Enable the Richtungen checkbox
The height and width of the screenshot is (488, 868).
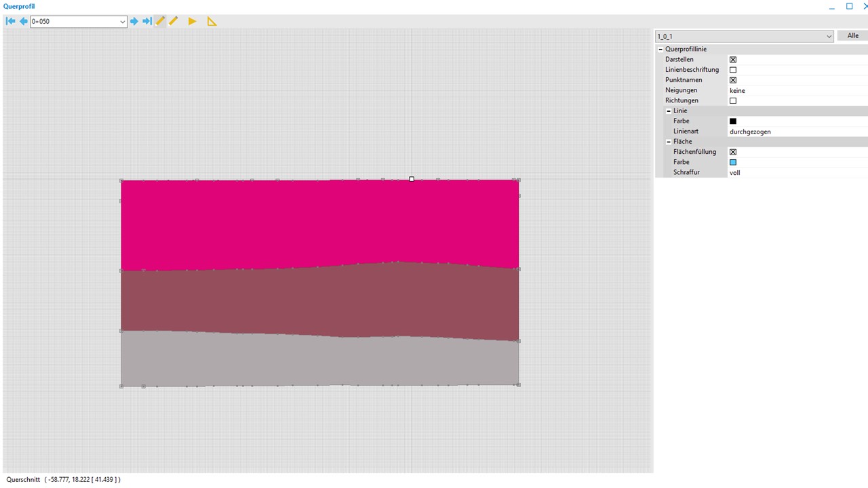click(x=733, y=100)
